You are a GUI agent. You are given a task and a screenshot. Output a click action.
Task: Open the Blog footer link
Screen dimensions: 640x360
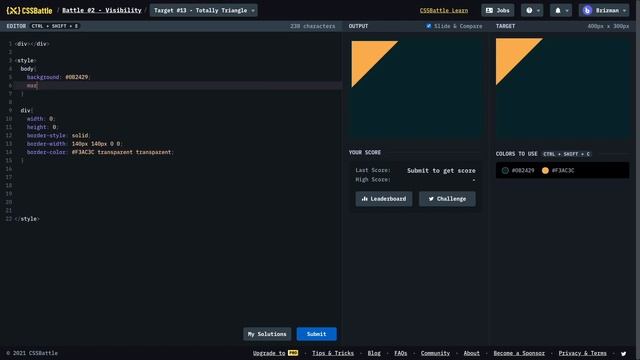pyautogui.click(x=374, y=353)
